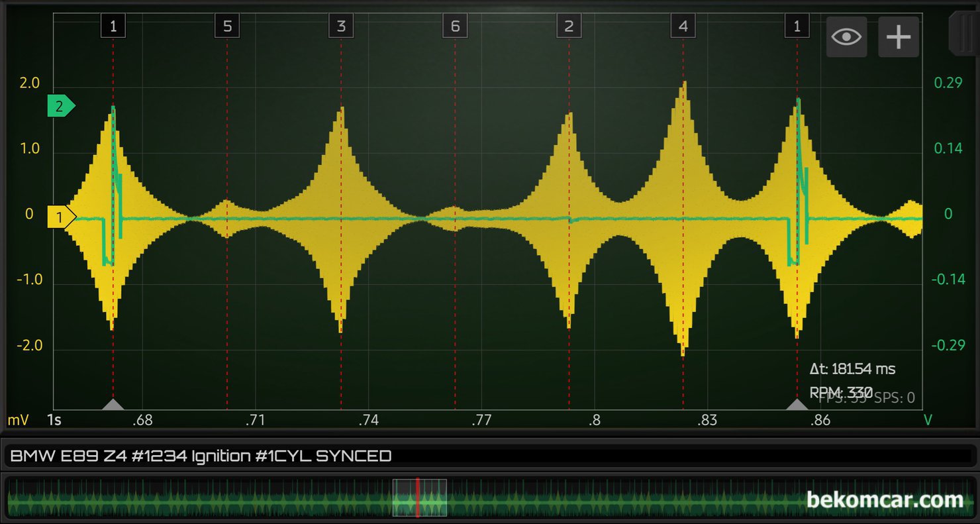The width and height of the screenshot is (980, 524).
Task: Open the bekomcar.com link
Action: [x=885, y=499]
